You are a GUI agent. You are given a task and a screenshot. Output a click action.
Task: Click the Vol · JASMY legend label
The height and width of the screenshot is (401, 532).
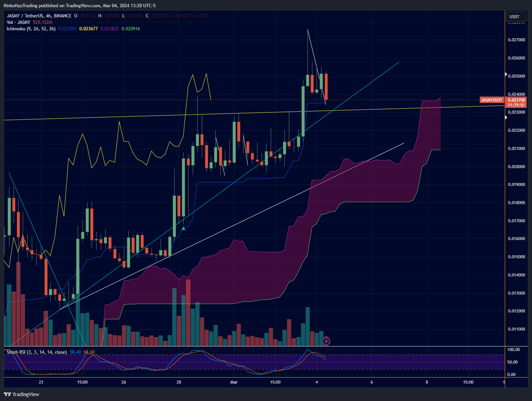[19, 22]
